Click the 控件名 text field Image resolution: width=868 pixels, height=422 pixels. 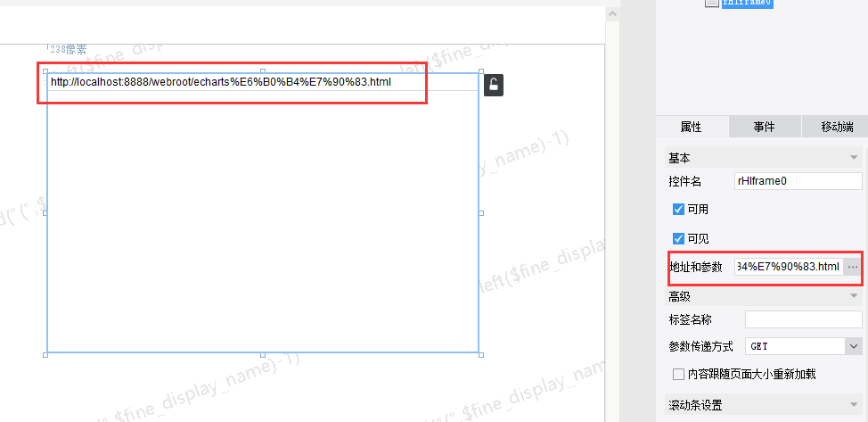798,181
